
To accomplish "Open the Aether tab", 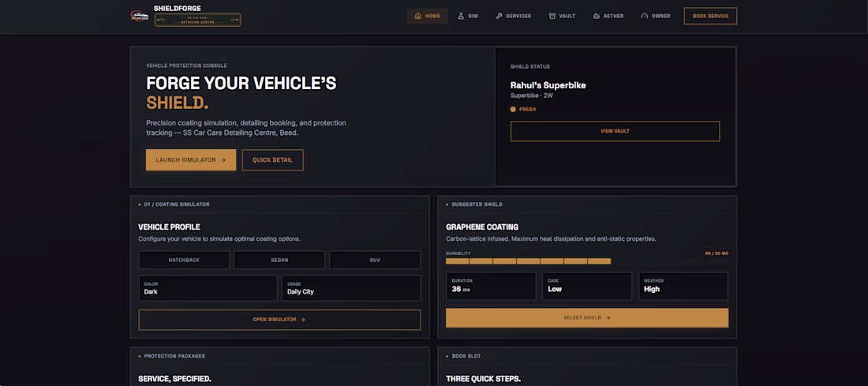I will [608, 16].
